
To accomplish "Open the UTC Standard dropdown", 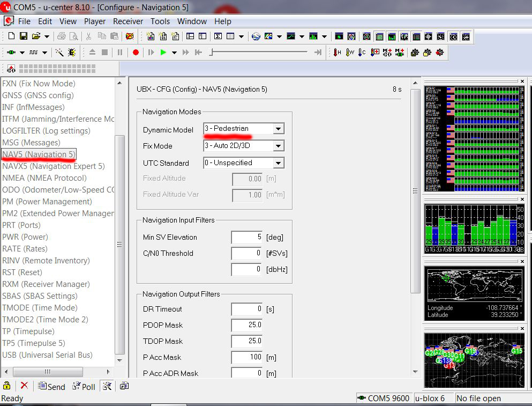I will [278, 163].
